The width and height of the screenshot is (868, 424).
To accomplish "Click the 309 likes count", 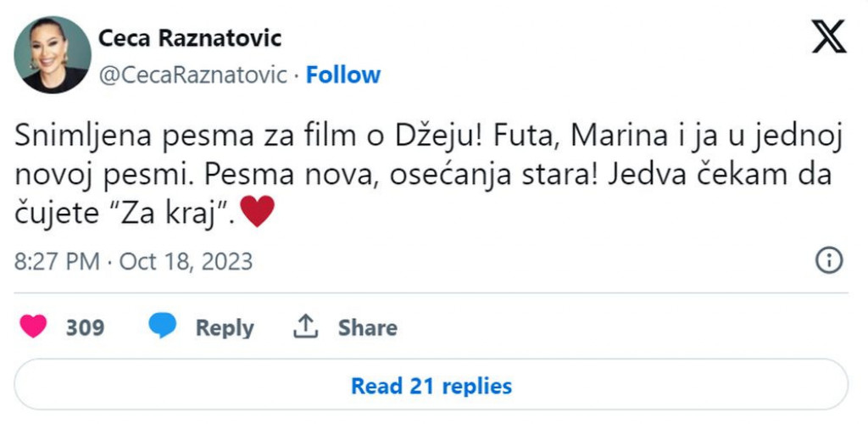I will coord(85,327).
